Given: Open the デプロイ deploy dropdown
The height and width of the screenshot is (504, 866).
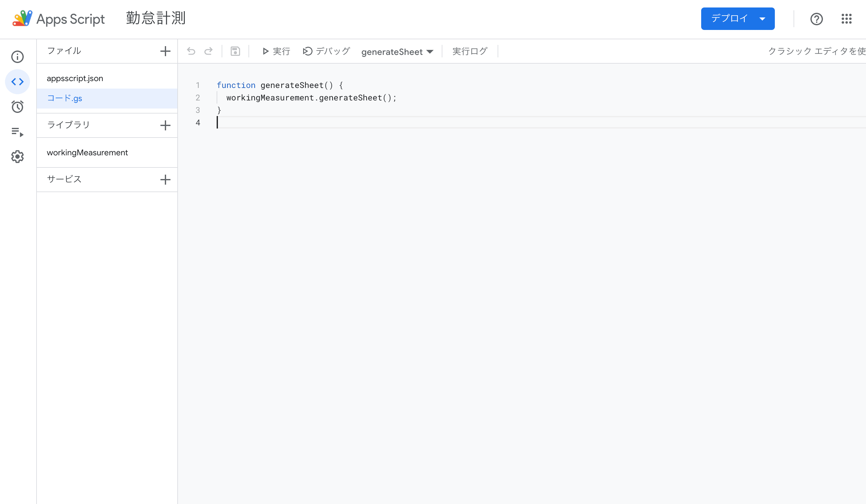Looking at the screenshot, I should pos(737,18).
